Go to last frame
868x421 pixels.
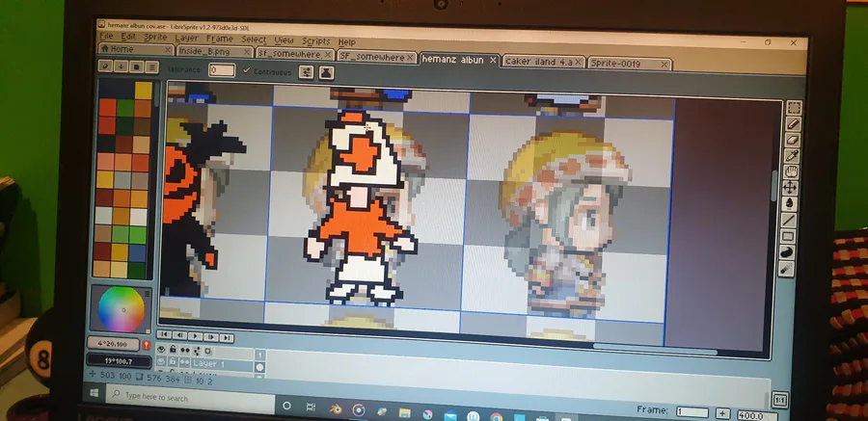click(227, 337)
